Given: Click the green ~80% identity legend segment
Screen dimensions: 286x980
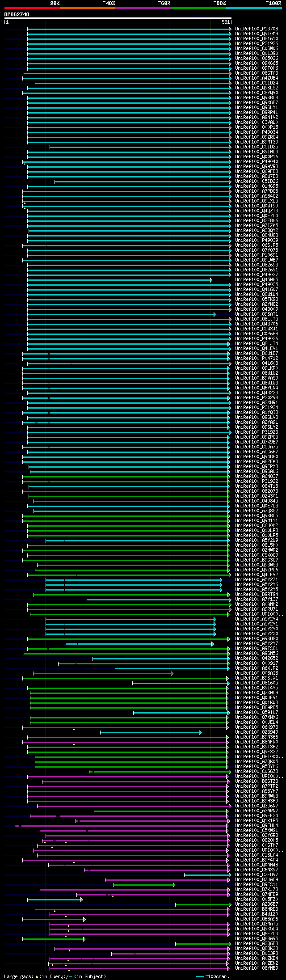Looking at the screenshot, I should point(198,8).
